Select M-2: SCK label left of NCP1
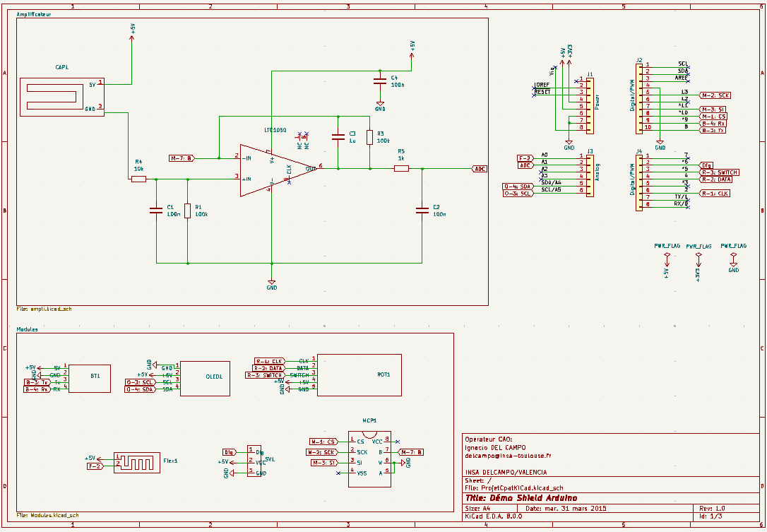Viewport: 767px width, 532px height. click(322, 452)
